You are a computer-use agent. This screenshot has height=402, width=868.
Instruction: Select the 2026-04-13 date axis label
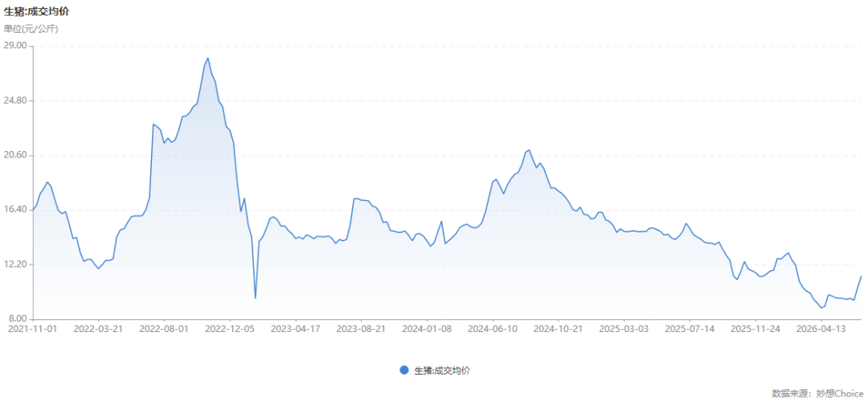821,328
